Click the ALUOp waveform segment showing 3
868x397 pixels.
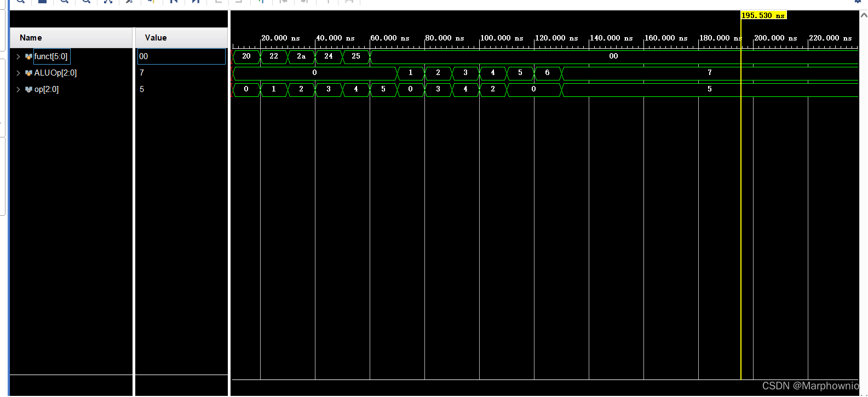click(x=465, y=73)
